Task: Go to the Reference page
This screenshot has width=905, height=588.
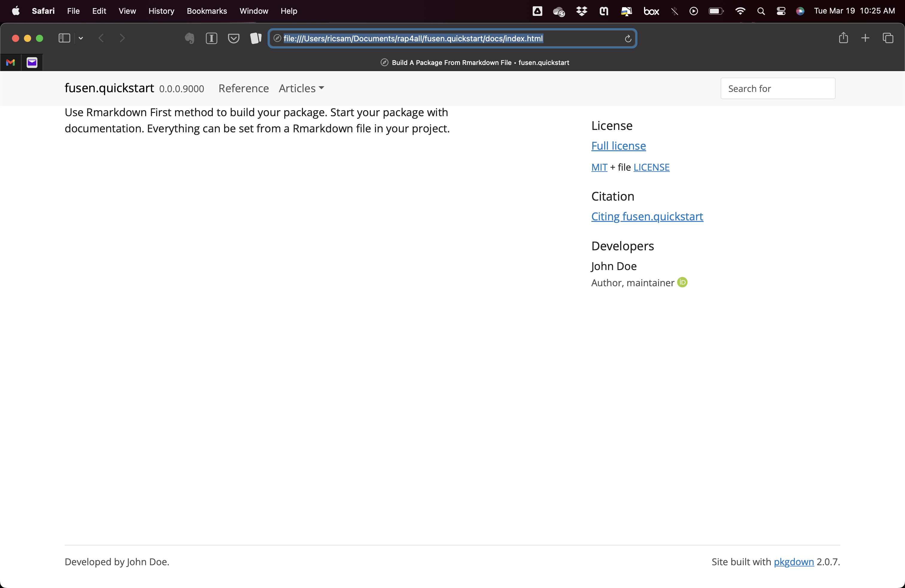Action: click(x=243, y=88)
